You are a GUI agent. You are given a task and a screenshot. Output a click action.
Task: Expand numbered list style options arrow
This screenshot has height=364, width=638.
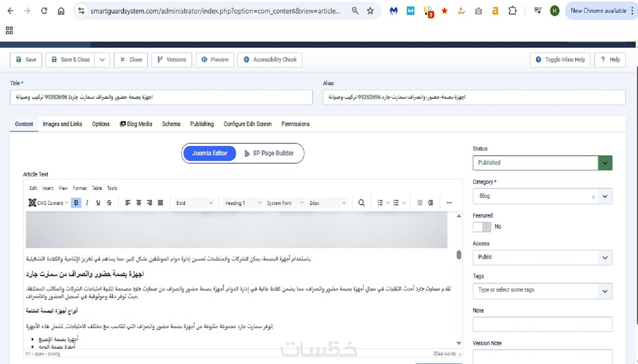click(404, 203)
